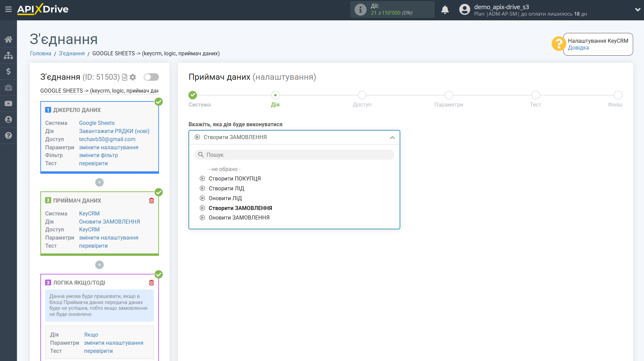Open Завантажити РЯДКИ (нові) action link

pyautogui.click(x=114, y=131)
